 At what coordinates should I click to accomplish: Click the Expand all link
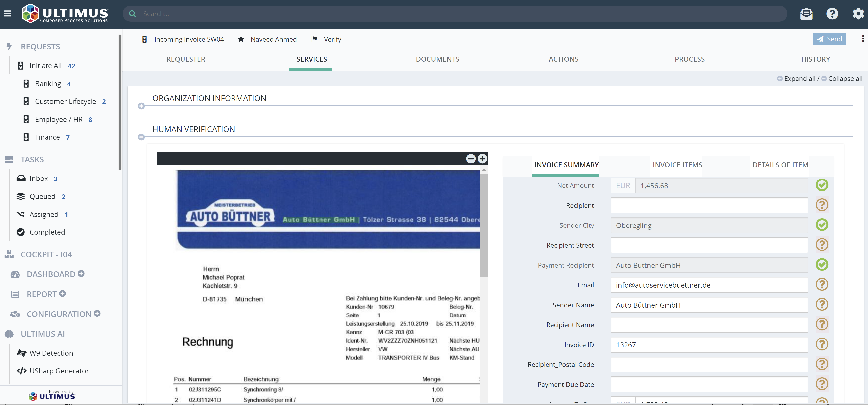pyautogui.click(x=800, y=78)
